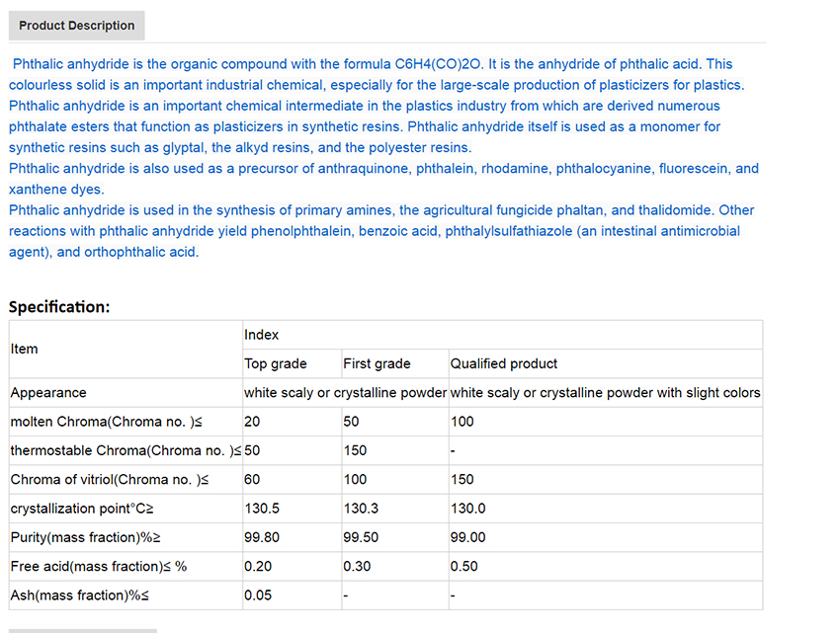
Task: Select the First grade column header
Action: [377, 363]
